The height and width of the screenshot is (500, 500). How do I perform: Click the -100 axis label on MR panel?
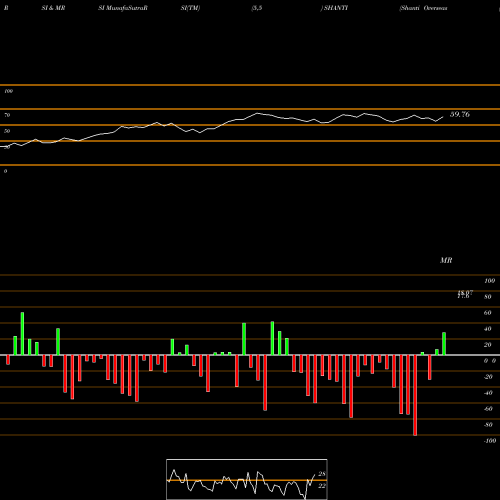pos(490,441)
